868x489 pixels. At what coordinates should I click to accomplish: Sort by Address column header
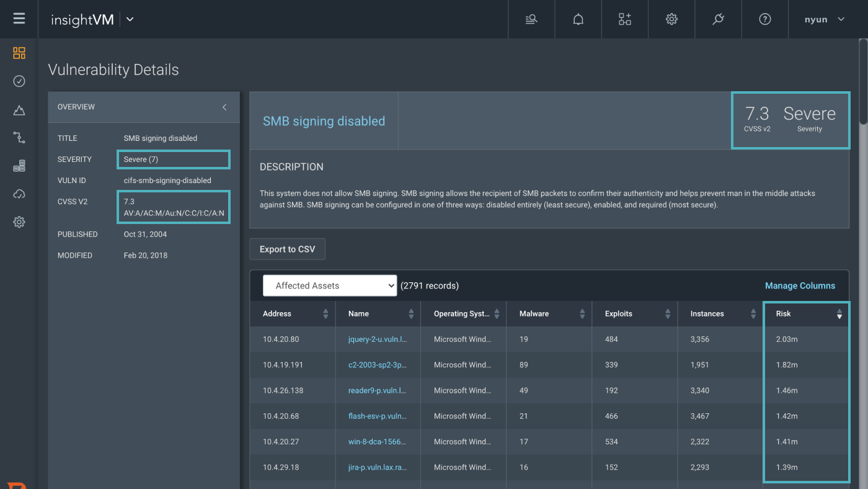[293, 314]
